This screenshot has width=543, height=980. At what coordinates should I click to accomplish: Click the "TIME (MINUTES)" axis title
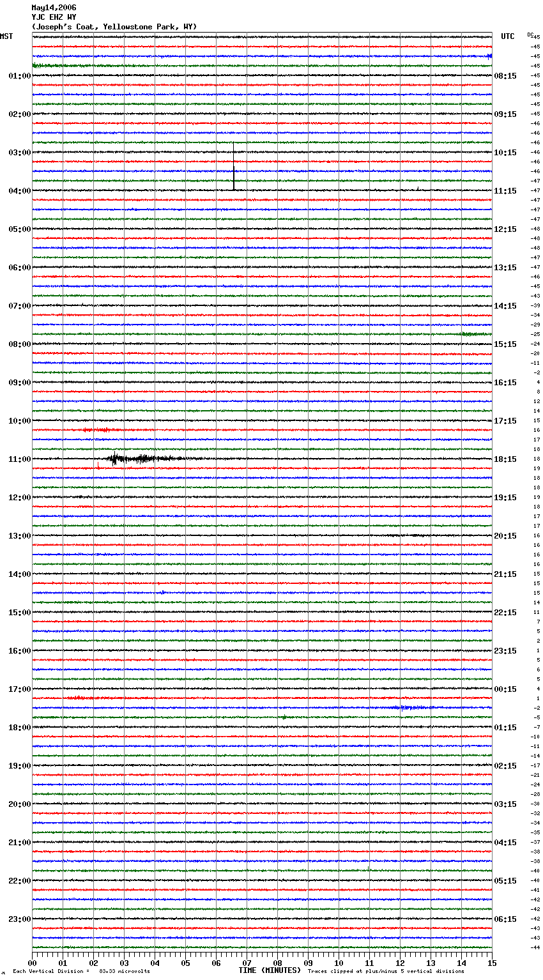[270, 970]
